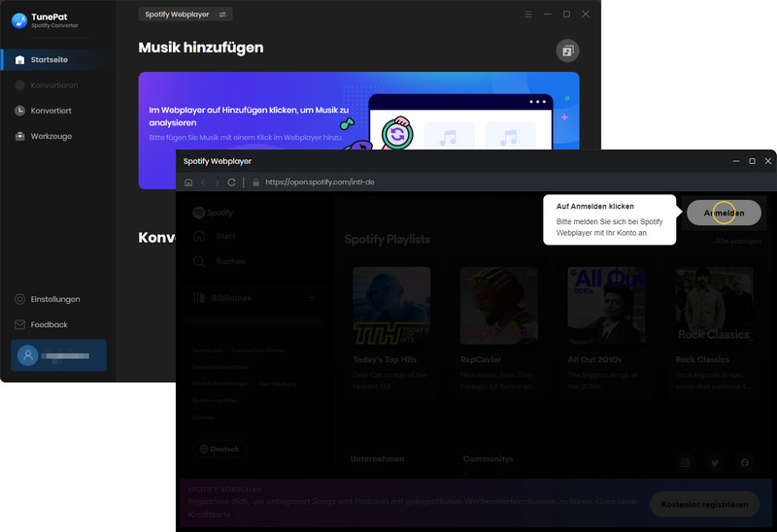Image resolution: width=777 pixels, height=532 pixels.
Task: Click the Musik hinzufügen heading
Action: [x=201, y=48]
